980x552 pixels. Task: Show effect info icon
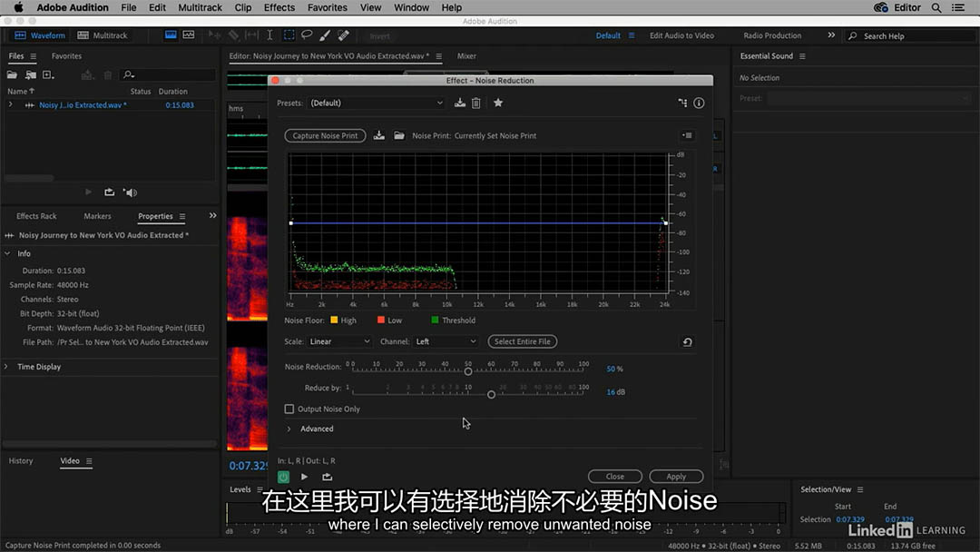tap(699, 103)
